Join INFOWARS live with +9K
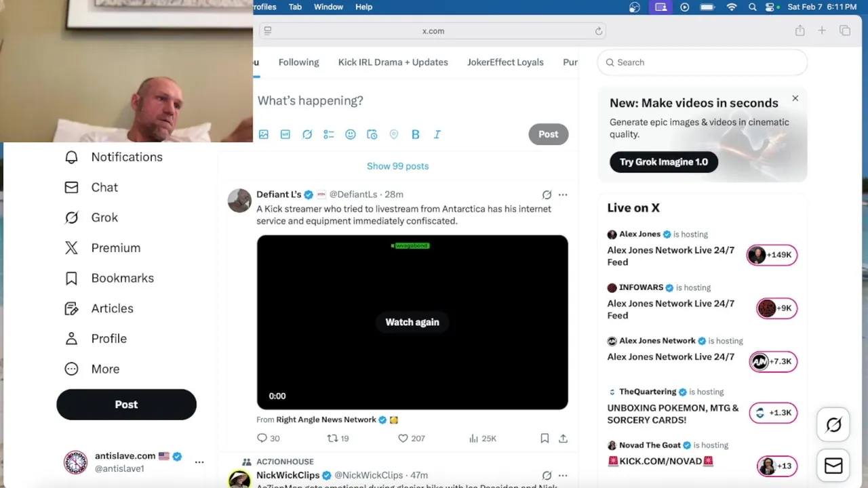868x488 pixels. point(776,308)
